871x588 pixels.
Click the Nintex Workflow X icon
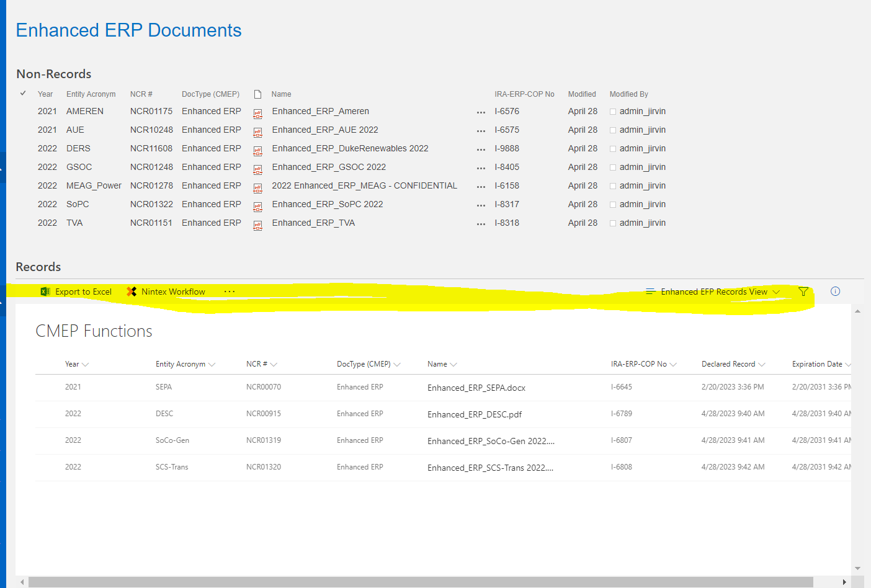point(132,292)
